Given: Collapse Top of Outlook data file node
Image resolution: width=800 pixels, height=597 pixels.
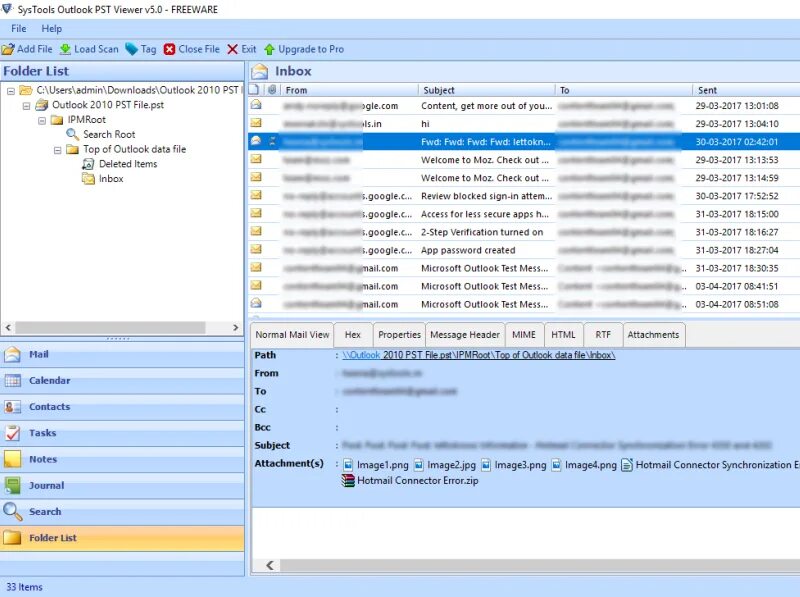Looking at the screenshot, I should tap(58, 151).
